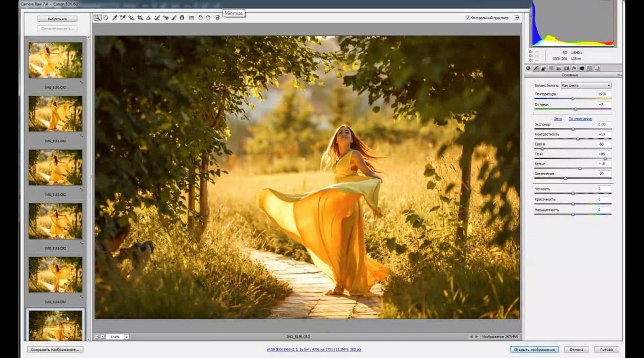Click the Света slider handle
This screenshot has height=358, width=644.
(x=542, y=149)
